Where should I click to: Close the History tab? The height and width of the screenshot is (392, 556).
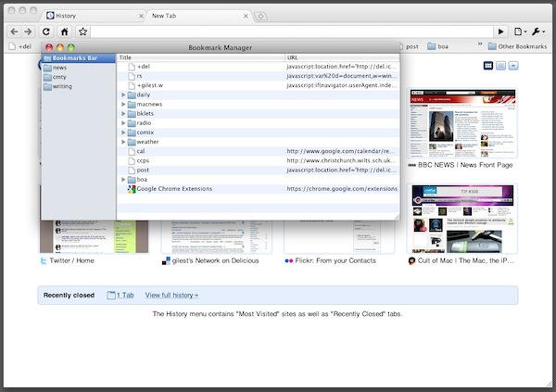point(141,16)
